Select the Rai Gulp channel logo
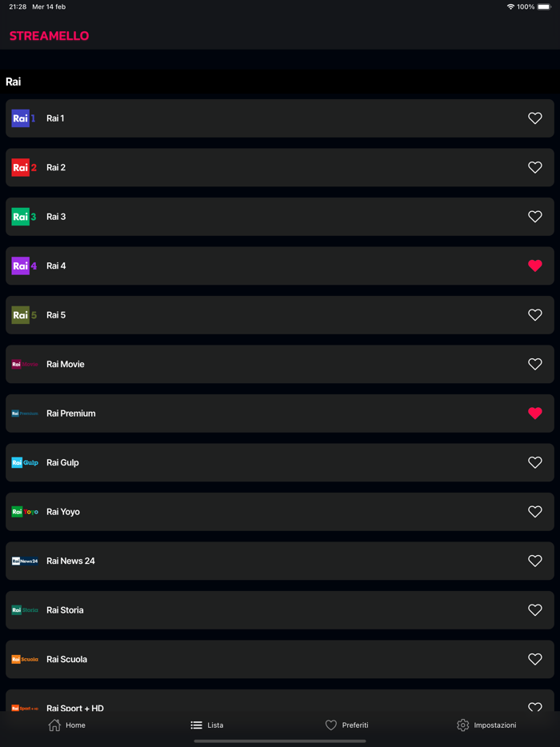This screenshot has width=560, height=747. [22, 462]
